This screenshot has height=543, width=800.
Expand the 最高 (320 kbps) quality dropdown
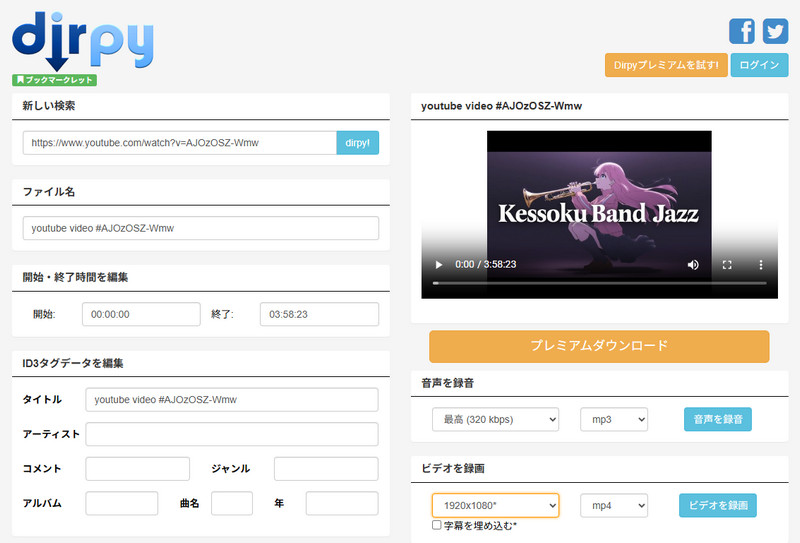point(495,419)
